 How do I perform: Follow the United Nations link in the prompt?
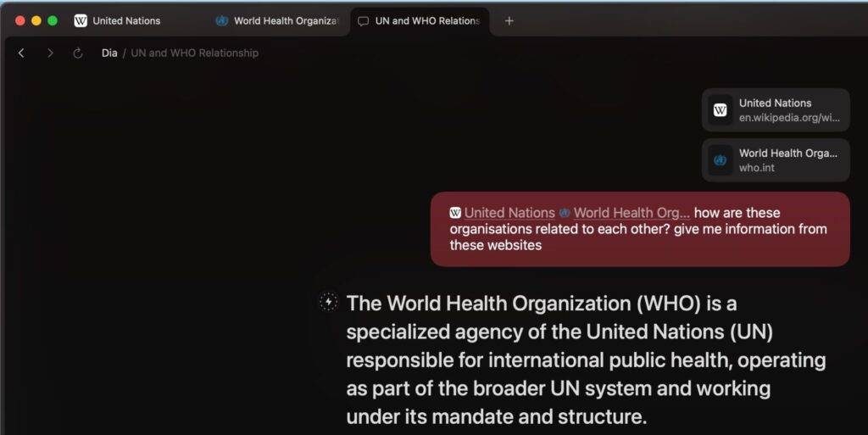point(509,213)
